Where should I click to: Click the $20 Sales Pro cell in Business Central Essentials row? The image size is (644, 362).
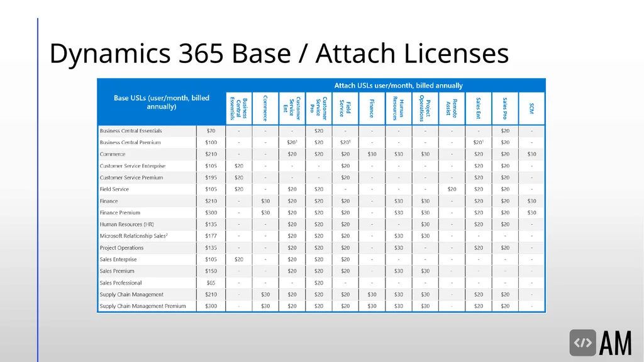tap(505, 131)
